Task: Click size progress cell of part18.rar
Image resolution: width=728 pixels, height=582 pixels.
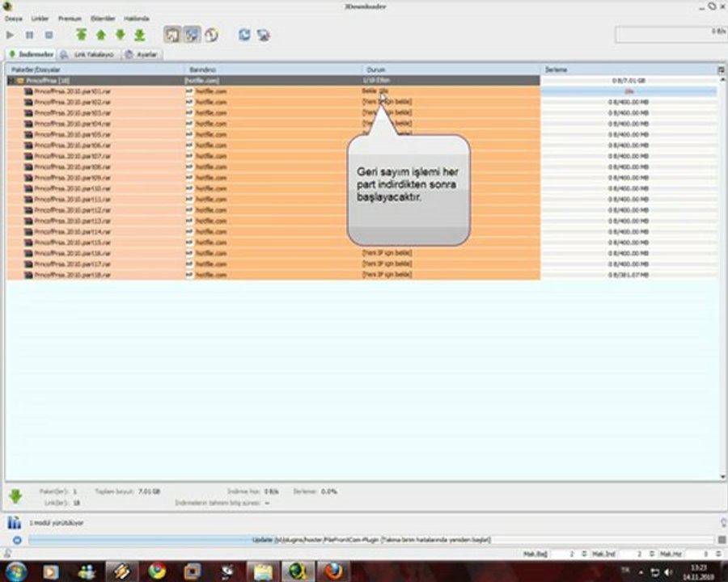Action: click(629, 275)
